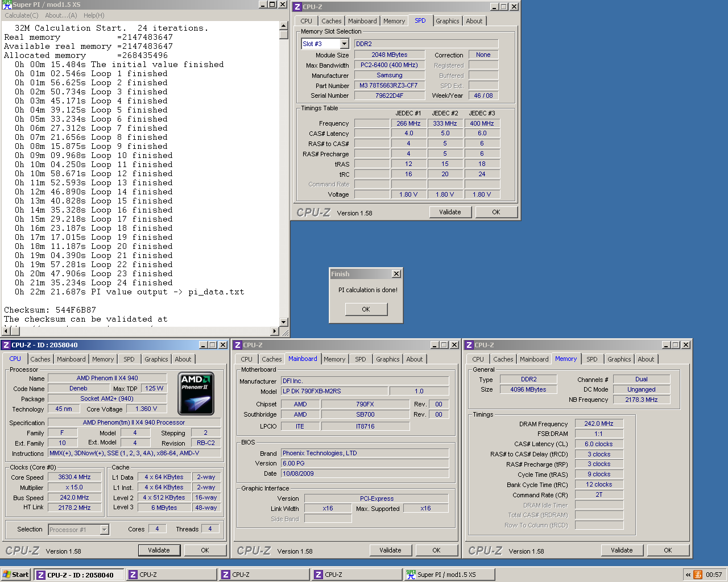
Task: Click Validate in the Mainboard CPU-Z window
Action: click(390, 550)
